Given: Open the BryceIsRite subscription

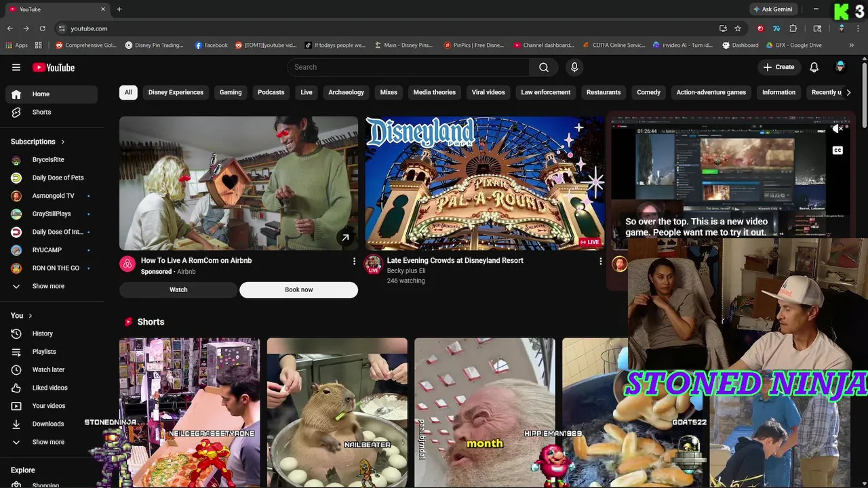Looking at the screenshot, I should pos(52,159).
